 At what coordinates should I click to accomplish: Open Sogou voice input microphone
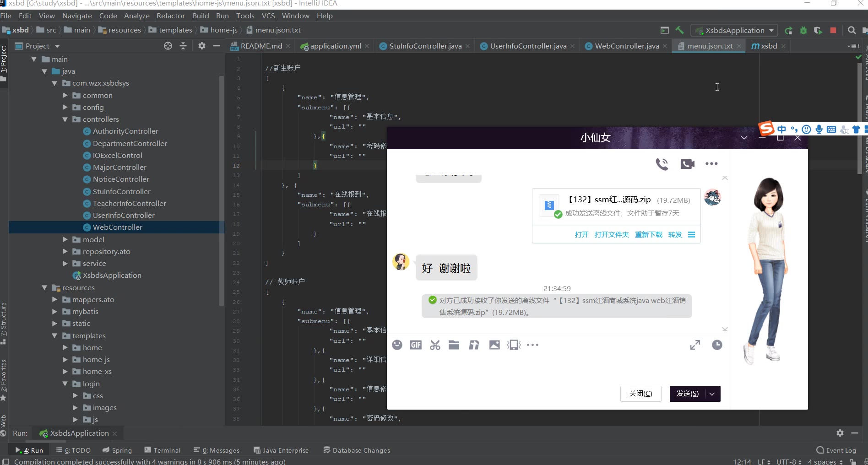(x=819, y=130)
